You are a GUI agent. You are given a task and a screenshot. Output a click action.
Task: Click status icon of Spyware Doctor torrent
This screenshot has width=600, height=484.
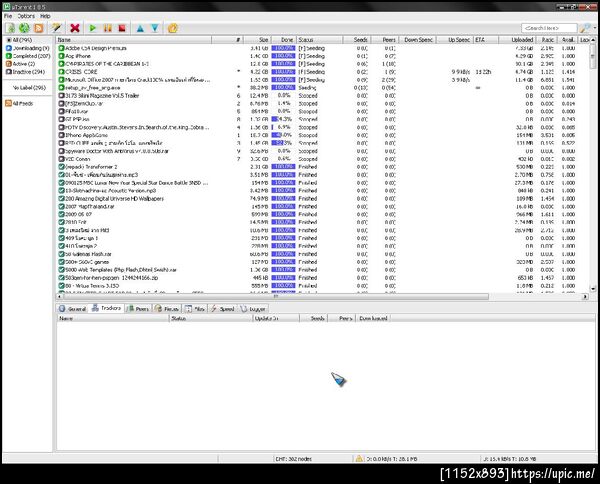[61, 151]
